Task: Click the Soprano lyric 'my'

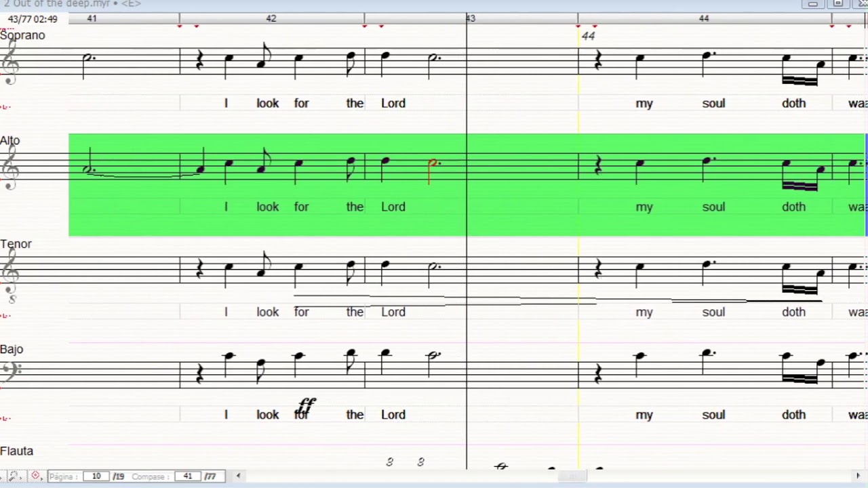Action: pos(644,104)
